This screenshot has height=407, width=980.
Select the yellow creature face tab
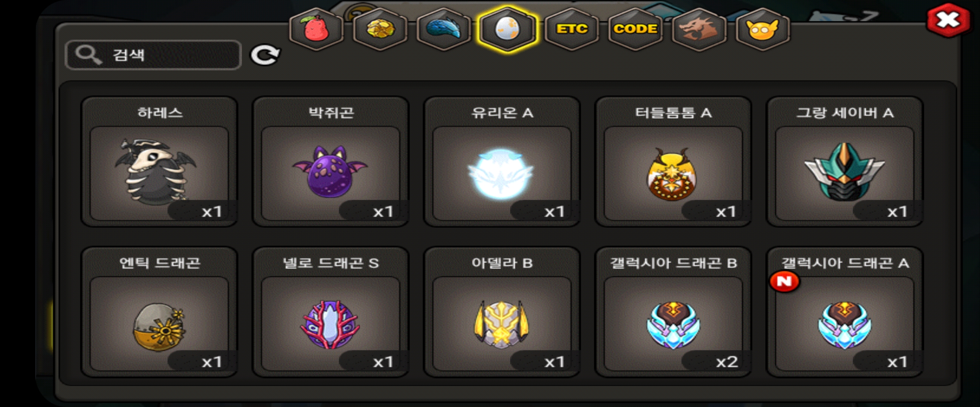pos(762,29)
